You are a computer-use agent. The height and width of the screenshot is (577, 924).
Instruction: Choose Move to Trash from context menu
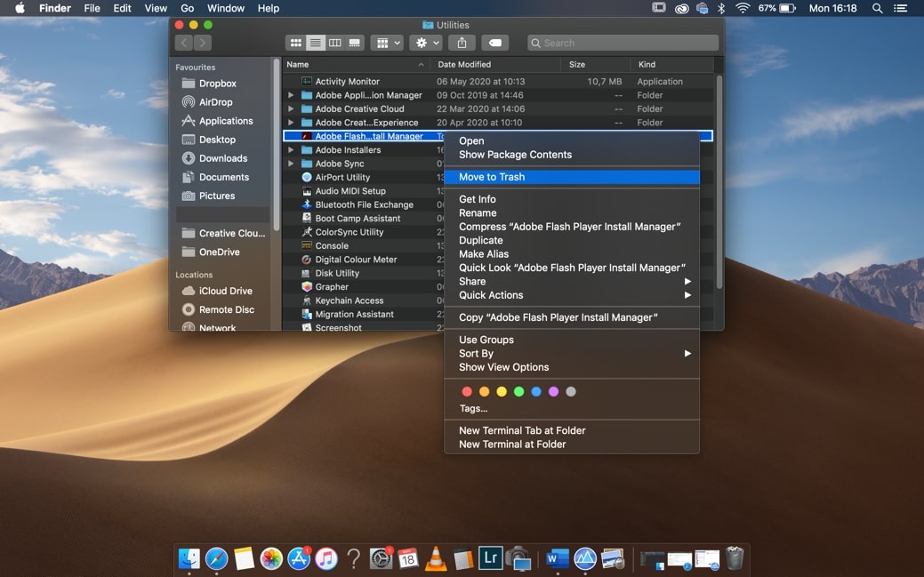click(572, 177)
